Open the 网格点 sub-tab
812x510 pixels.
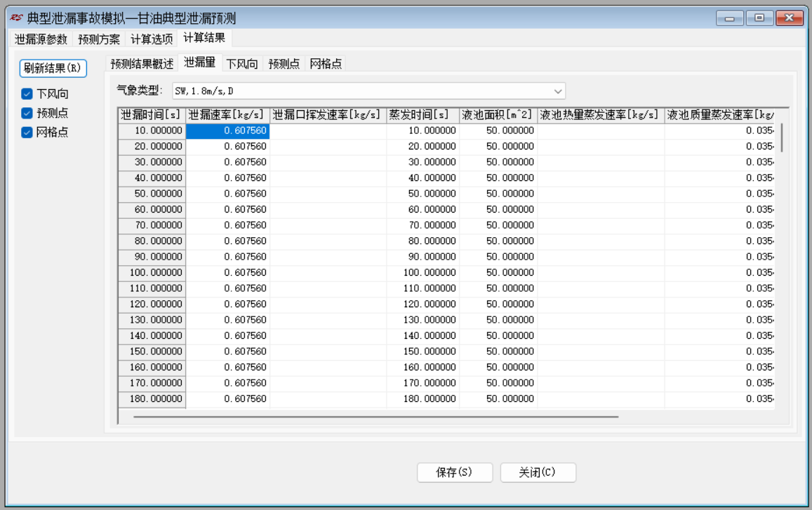coord(326,64)
